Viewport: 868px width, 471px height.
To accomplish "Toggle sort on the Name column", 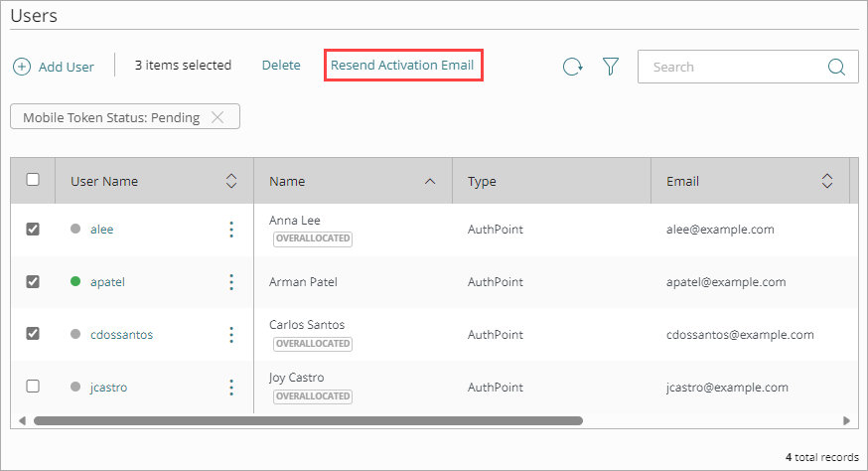I will 429,181.
